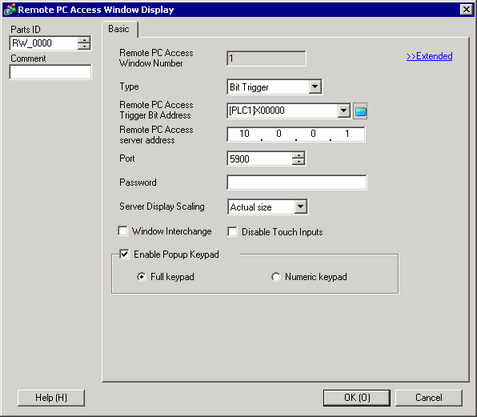Check the Disable Touch Inputs box

click(x=232, y=232)
